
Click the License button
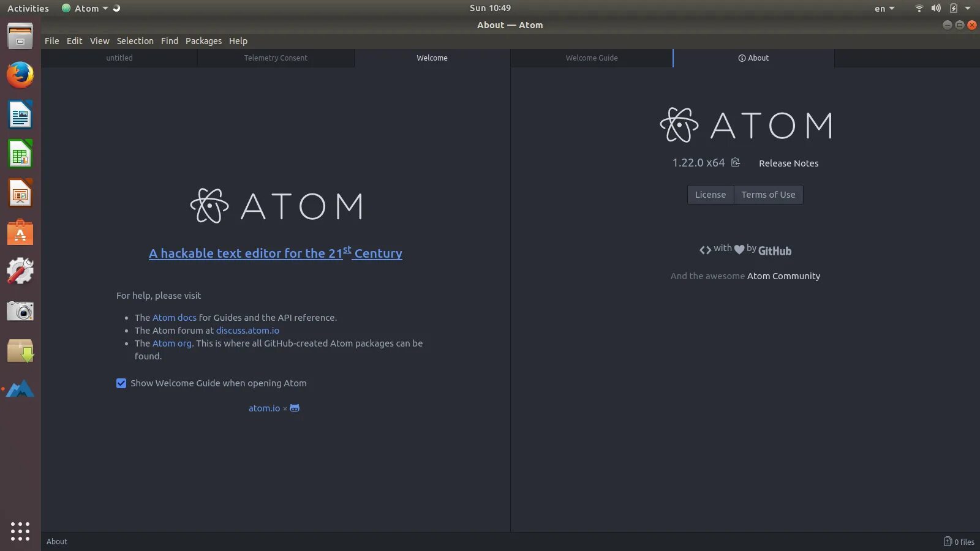[x=710, y=195]
